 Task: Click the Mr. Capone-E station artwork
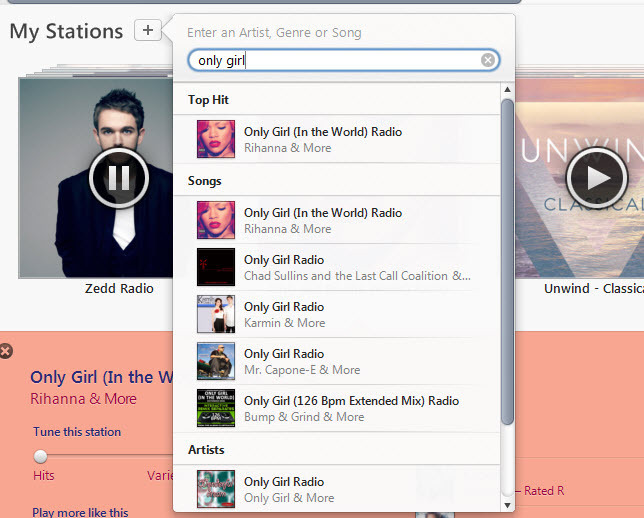216,361
